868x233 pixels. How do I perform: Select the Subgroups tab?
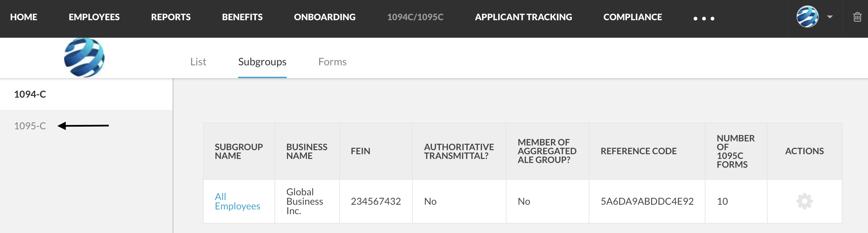[262, 62]
